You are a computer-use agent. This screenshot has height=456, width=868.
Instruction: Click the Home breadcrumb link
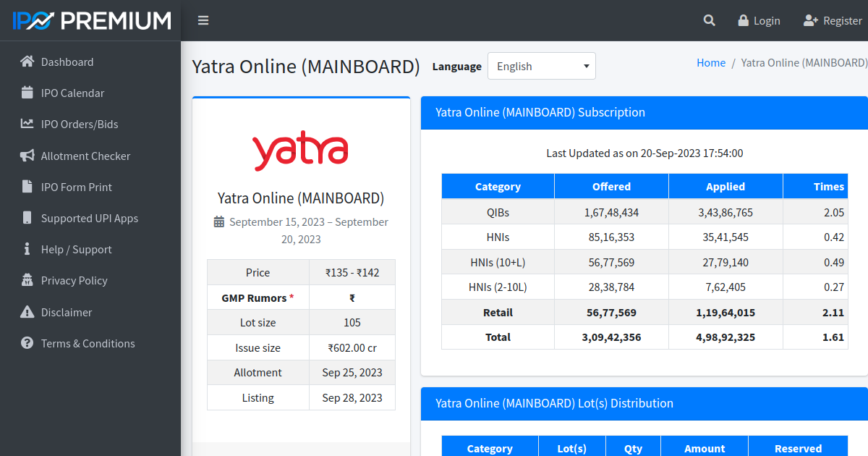pyautogui.click(x=711, y=62)
